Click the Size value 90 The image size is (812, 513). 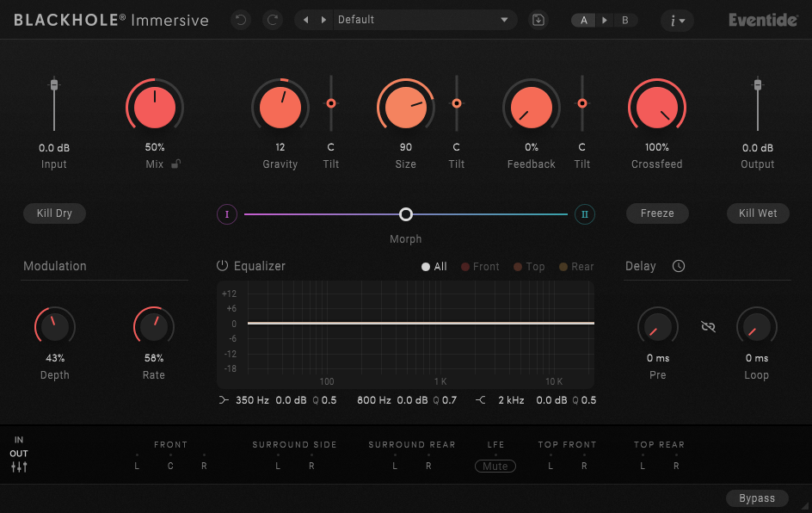[x=405, y=147]
